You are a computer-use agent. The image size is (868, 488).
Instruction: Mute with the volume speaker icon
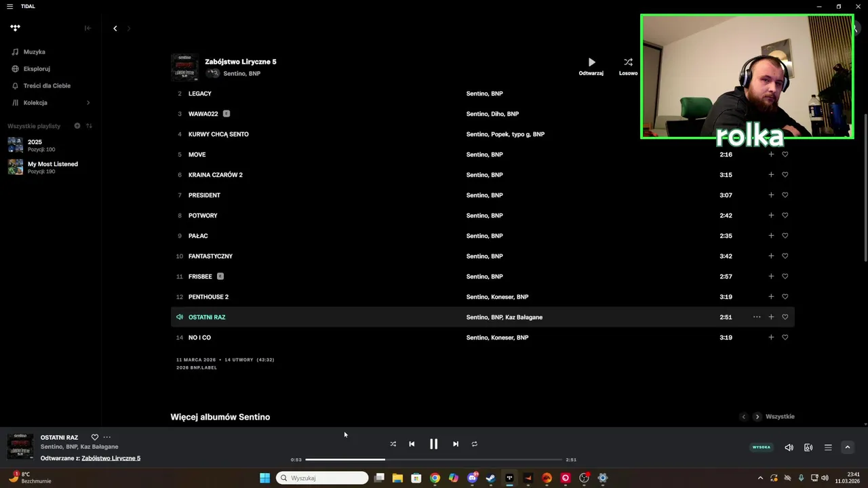pos(789,447)
